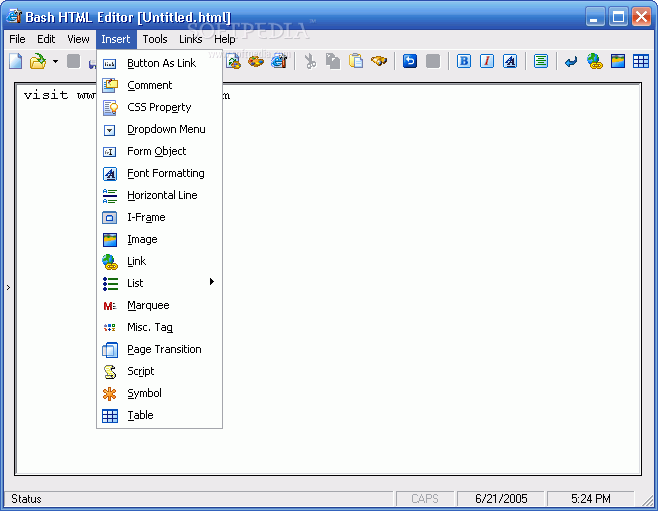658x511 pixels.
Task: Open the View menu
Action: pos(78,39)
